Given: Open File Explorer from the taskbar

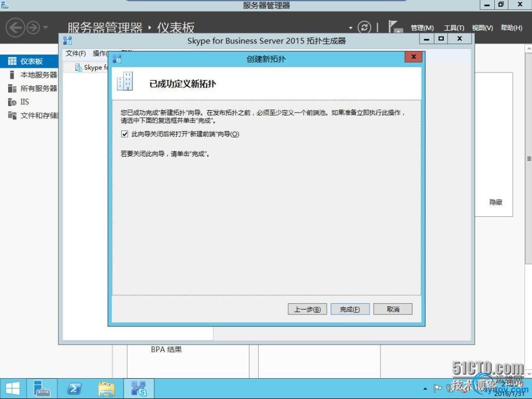Looking at the screenshot, I should click(x=107, y=389).
